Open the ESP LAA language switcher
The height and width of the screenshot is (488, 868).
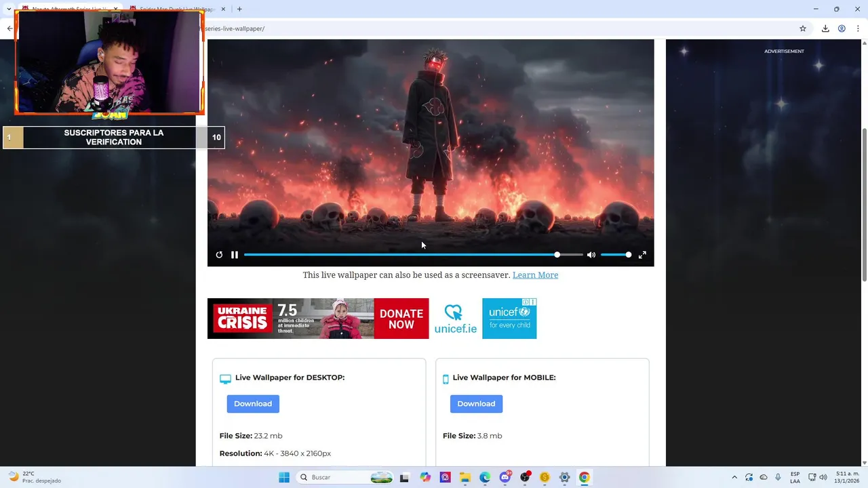click(795, 477)
